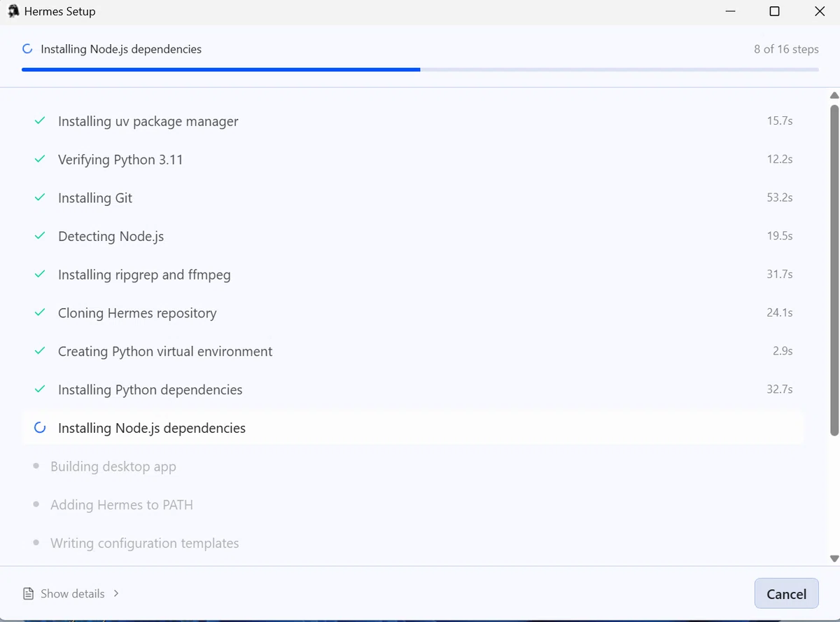Select the Verifying Python 3.11 step
This screenshot has width=840, height=622.
click(413, 160)
